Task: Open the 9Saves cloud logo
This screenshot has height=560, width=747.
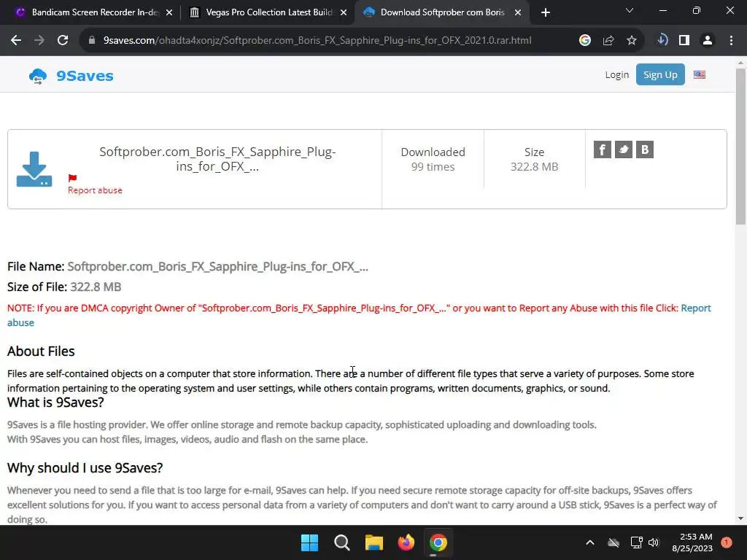Action: click(x=38, y=76)
